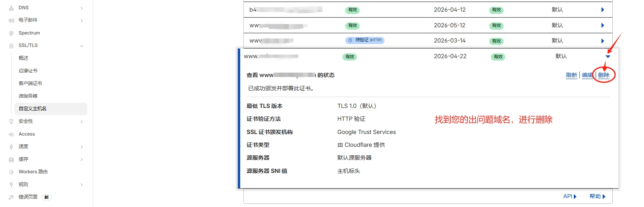The image size is (644, 207).
Task: Open 源服务器 submenu item
Action: [28, 96]
